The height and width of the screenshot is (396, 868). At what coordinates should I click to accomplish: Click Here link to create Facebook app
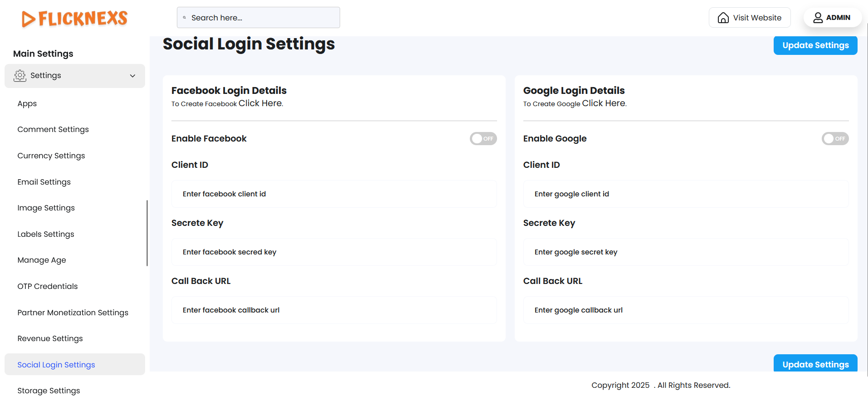click(260, 103)
